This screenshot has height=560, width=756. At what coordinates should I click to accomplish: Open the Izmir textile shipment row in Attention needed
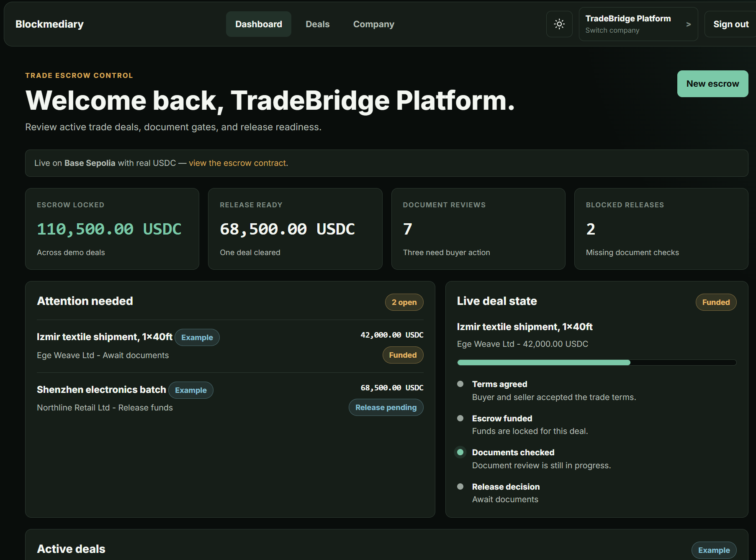click(x=230, y=346)
